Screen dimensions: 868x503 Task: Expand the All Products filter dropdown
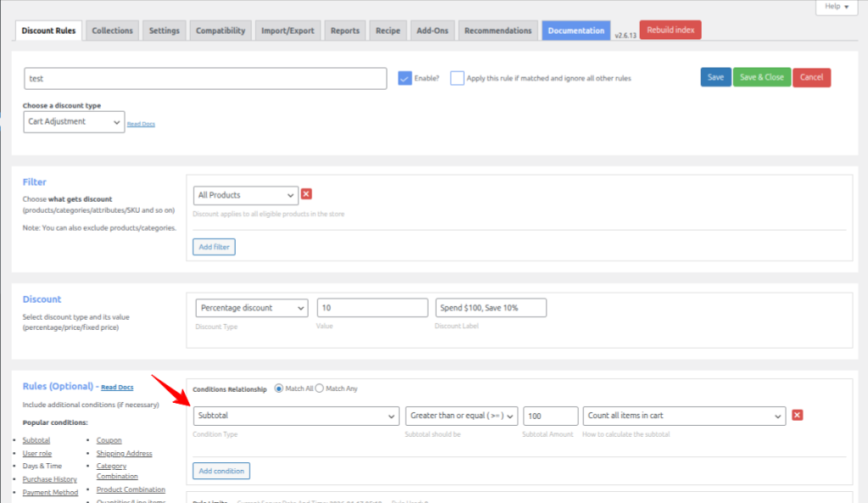pyautogui.click(x=246, y=195)
